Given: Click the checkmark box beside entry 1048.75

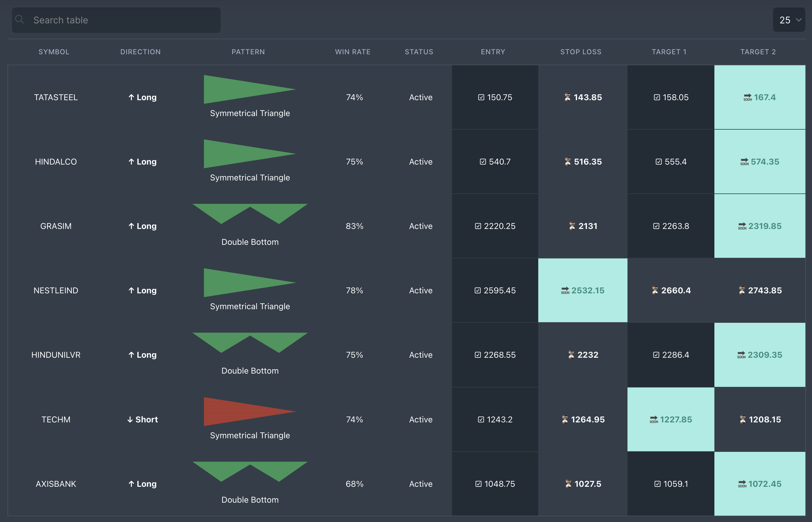Looking at the screenshot, I should coord(478,484).
